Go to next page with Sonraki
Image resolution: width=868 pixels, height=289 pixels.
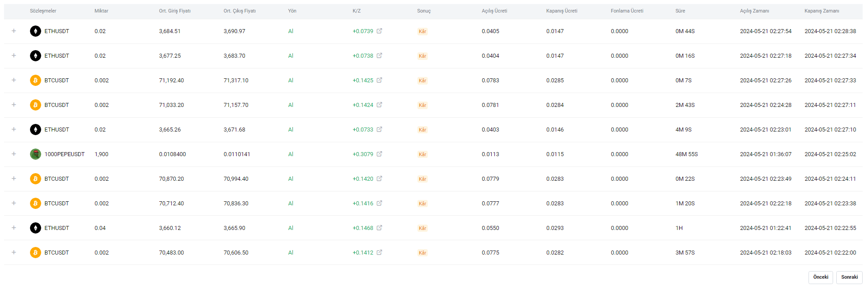point(849,277)
